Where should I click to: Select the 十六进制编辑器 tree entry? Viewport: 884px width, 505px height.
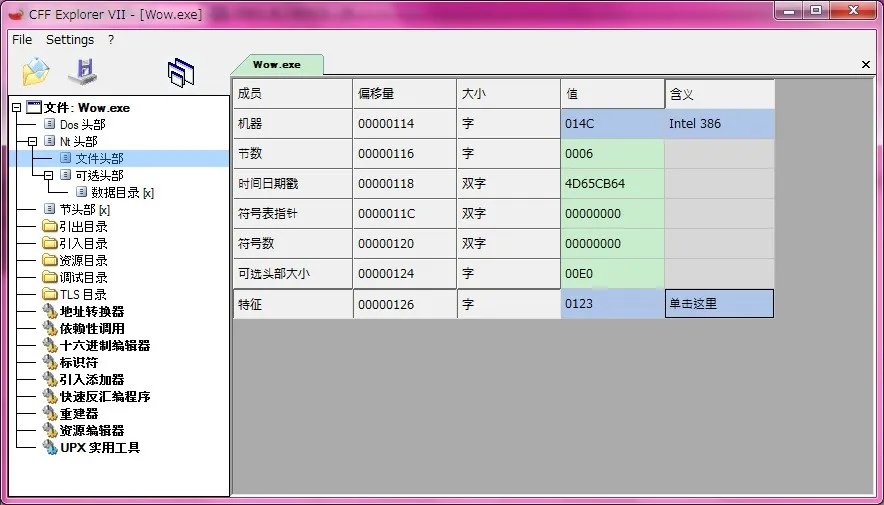point(105,345)
